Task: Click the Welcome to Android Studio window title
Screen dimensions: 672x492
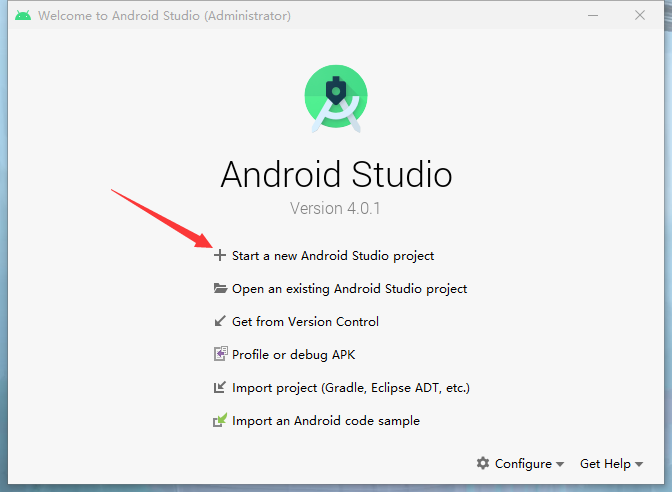Action: pos(164,16)
